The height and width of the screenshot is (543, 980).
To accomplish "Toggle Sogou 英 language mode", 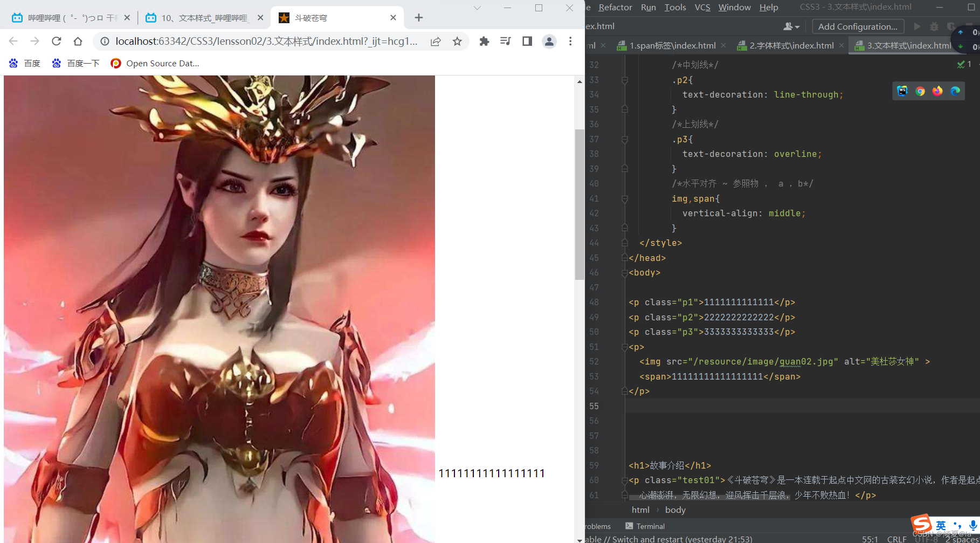I will (x=941, y=525).
